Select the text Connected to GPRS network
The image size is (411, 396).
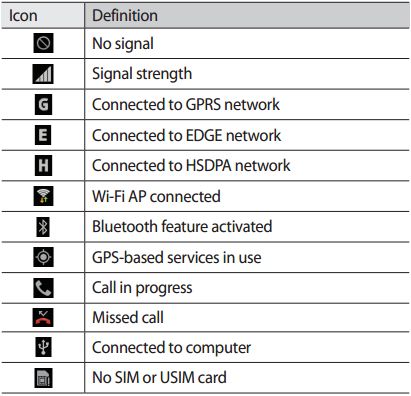coord(186,104)
